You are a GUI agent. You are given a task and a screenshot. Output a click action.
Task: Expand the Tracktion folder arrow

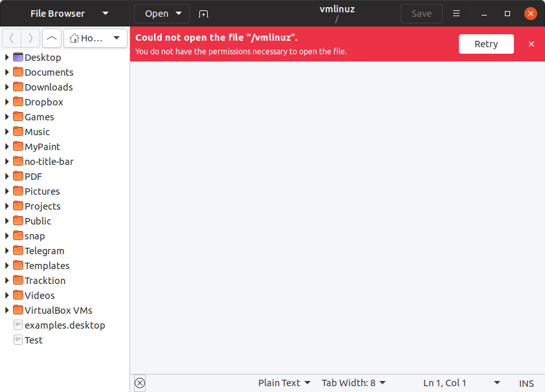tap(6, 281)
